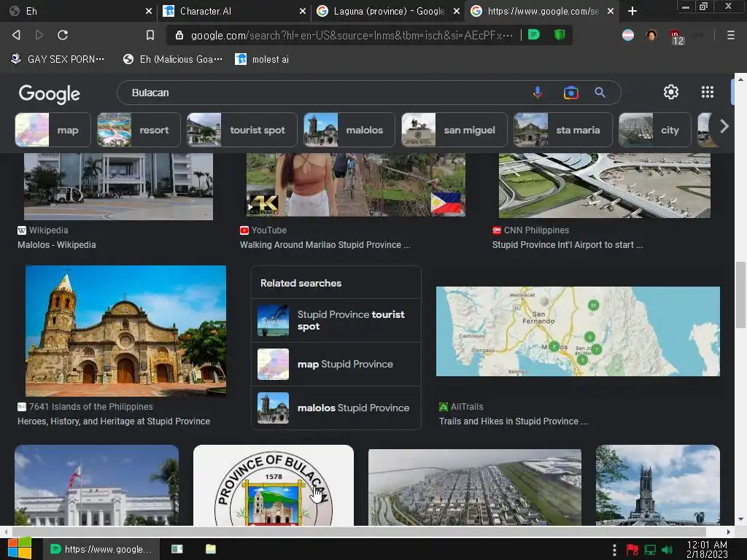Search by image with camera icon
Screen dimensions: 747x560
[570, 93]
